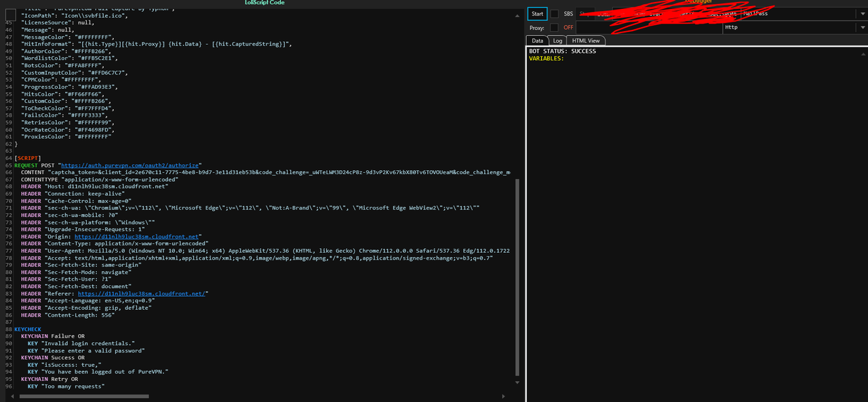Click the HEADER "Connection: keep-alive" line
This screenshot has height=402, width=868.
pos(73,193)
